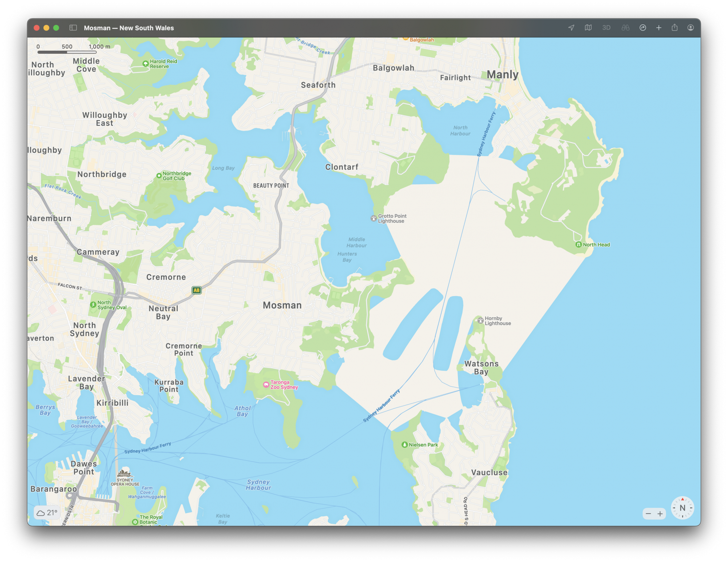Image resolution: width=728 pixels, height=562 pixels.
Task: Zoom in with the map plus button
Action: click(660, 514)
